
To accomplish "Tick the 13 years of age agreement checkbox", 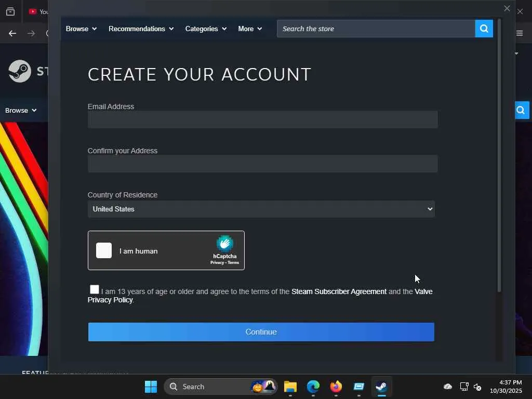I will [x=95, y=289].
